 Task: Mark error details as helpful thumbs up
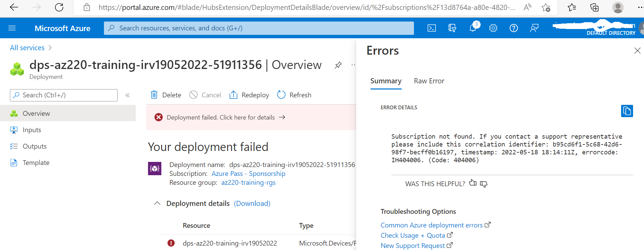[473, 183]
